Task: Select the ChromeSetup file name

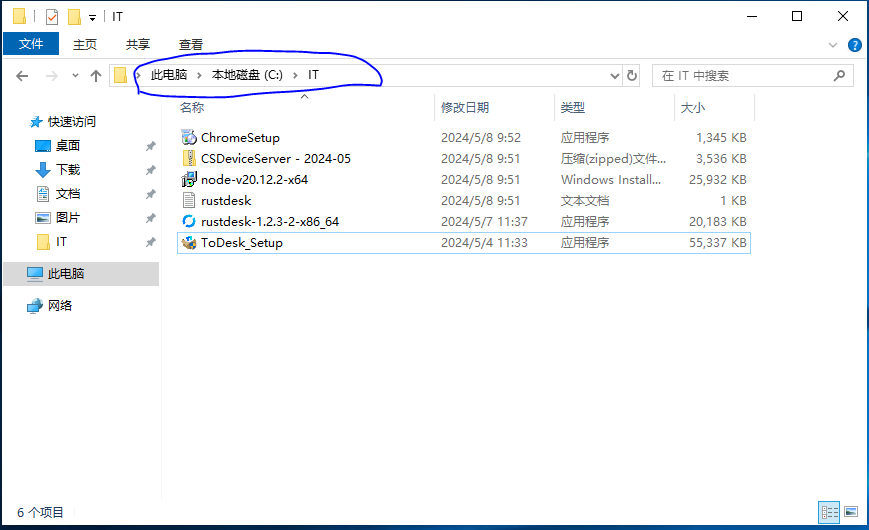Action: 240,137
